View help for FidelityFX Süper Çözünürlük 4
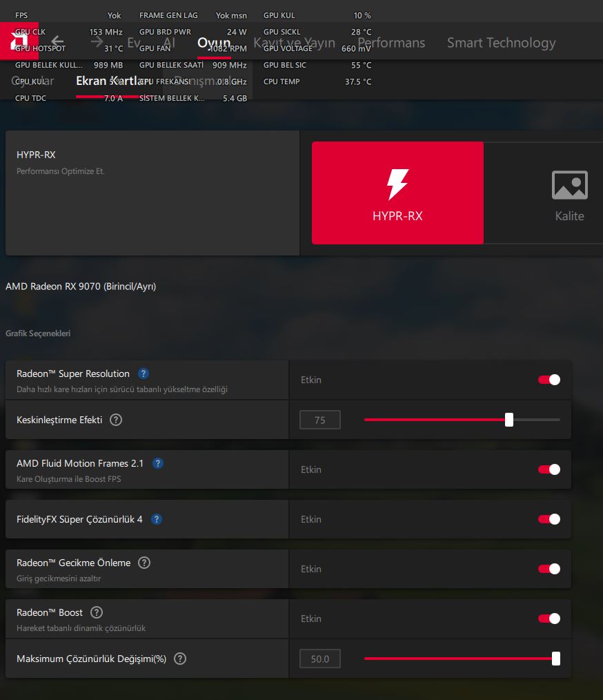The width and height of the screenshot is (603, 700). [x=157, y=519]
